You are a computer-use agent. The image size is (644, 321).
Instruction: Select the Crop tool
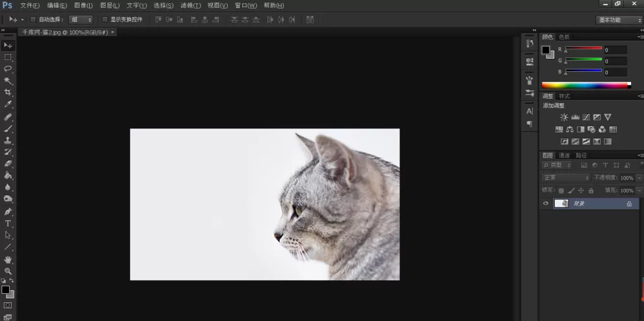click(8, 92)
